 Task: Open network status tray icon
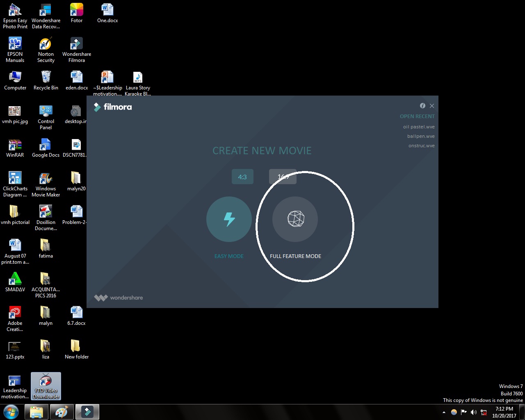[484, 412]
